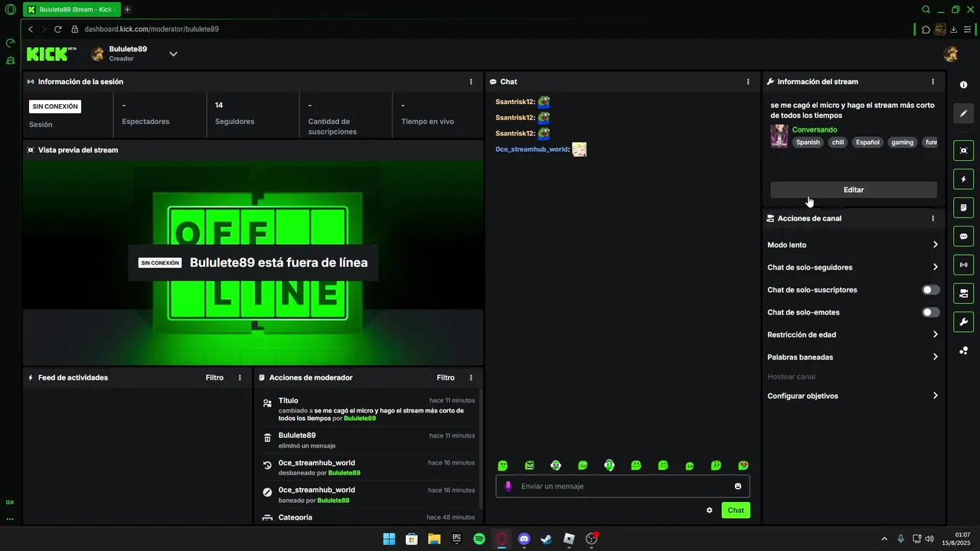980x551 pixels.
Task: Toggle Chat de solo-emotes switch
Action: pyautogui.click(x=930, y=312)
